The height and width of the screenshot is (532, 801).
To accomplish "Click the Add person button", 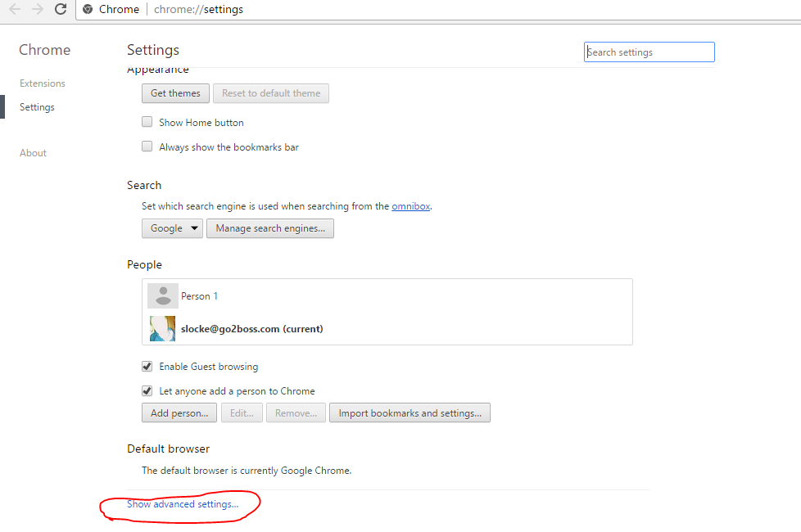I will coord(179,413).
